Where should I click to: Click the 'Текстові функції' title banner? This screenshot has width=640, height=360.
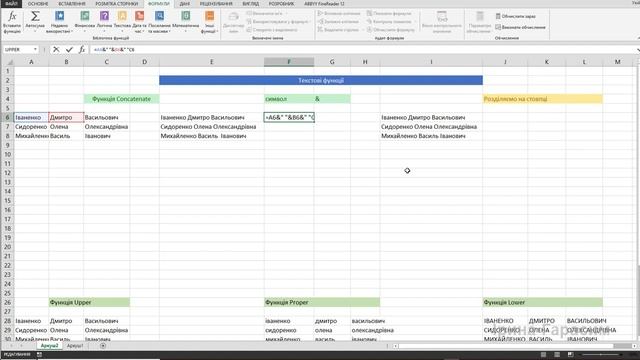(x=321, y=80)
